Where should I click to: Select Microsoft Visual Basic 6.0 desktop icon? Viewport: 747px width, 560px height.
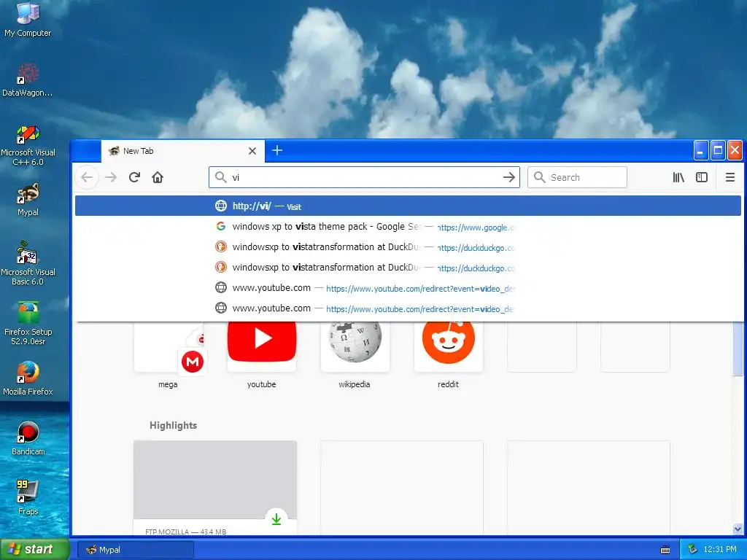coord(28,264)
